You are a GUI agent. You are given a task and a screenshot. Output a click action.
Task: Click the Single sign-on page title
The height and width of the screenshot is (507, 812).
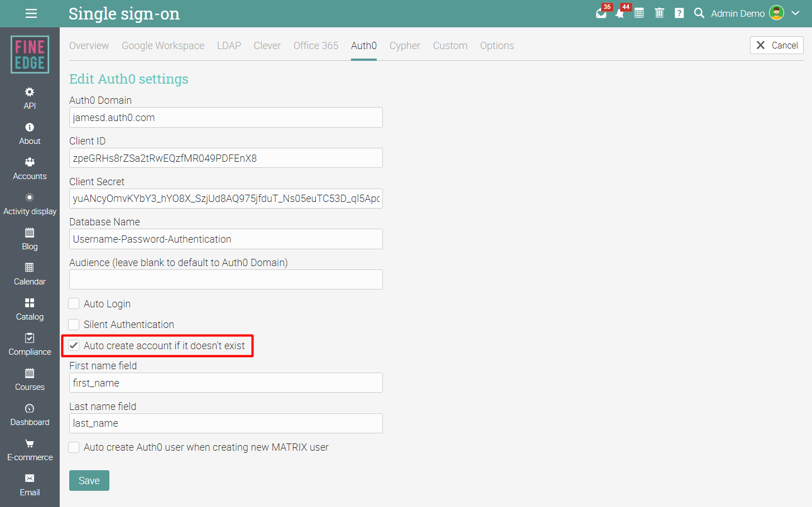(124, 13)
